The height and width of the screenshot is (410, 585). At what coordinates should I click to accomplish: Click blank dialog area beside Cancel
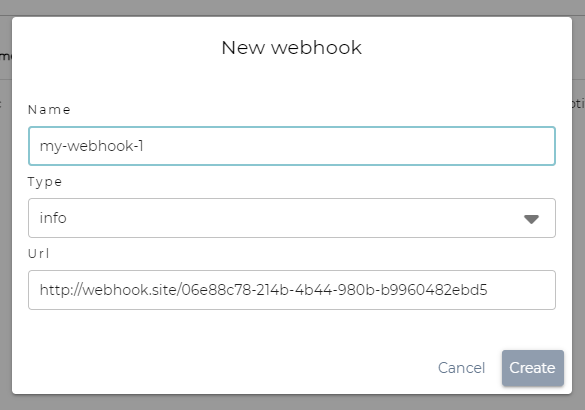coord(224,368)
